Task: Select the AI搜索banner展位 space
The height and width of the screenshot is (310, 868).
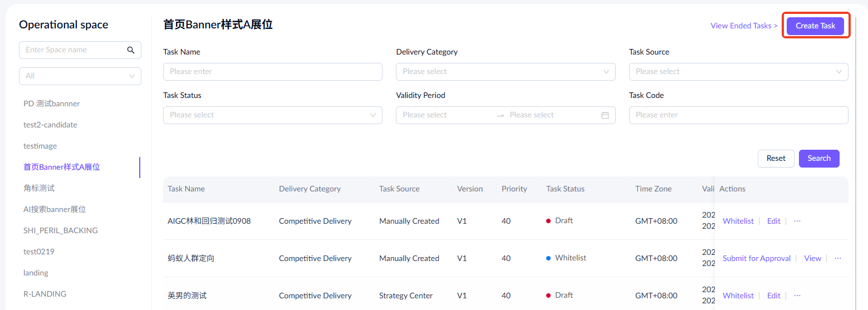Action: point(55,209)
